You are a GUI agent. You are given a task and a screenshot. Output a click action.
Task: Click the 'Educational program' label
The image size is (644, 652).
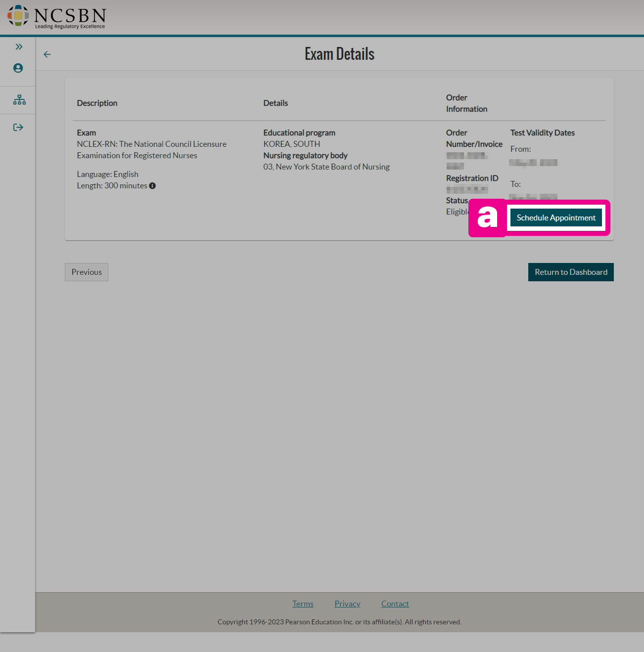299,132
